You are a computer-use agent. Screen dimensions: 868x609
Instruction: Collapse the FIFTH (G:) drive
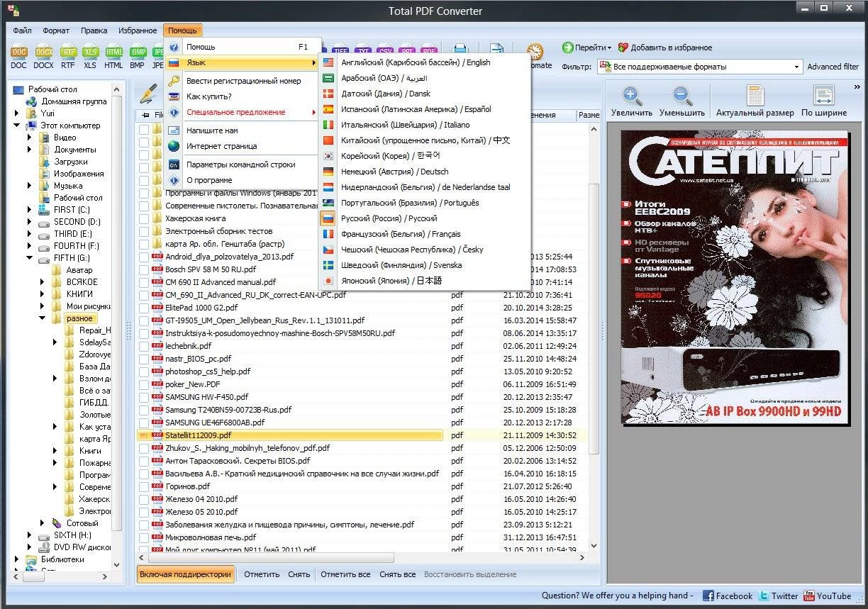[30, 258]
